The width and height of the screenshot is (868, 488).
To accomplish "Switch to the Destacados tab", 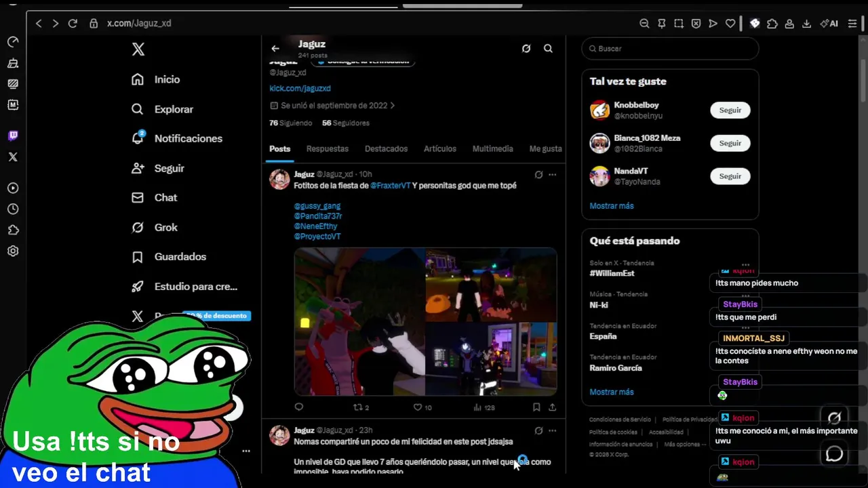I will click(x=386, y=148).
